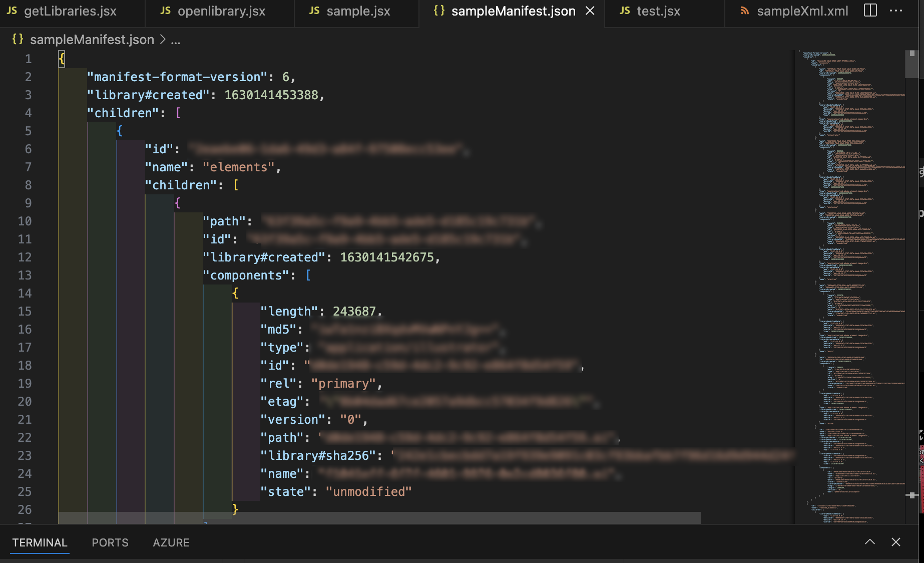Open the test.jsx tab
The height and width of the screenshot is (563, 924).
click(658, 11)
